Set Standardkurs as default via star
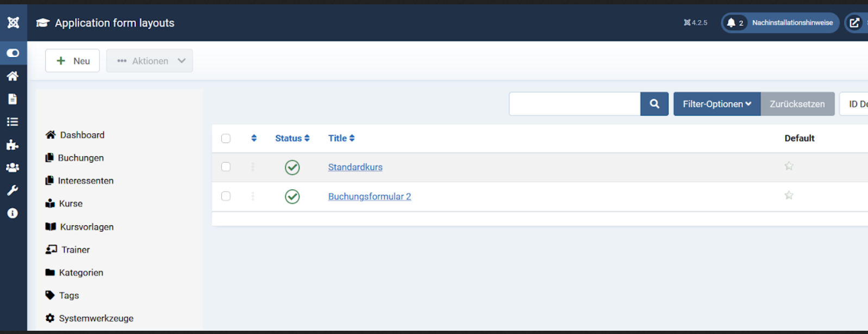 [x=789, y=166]
